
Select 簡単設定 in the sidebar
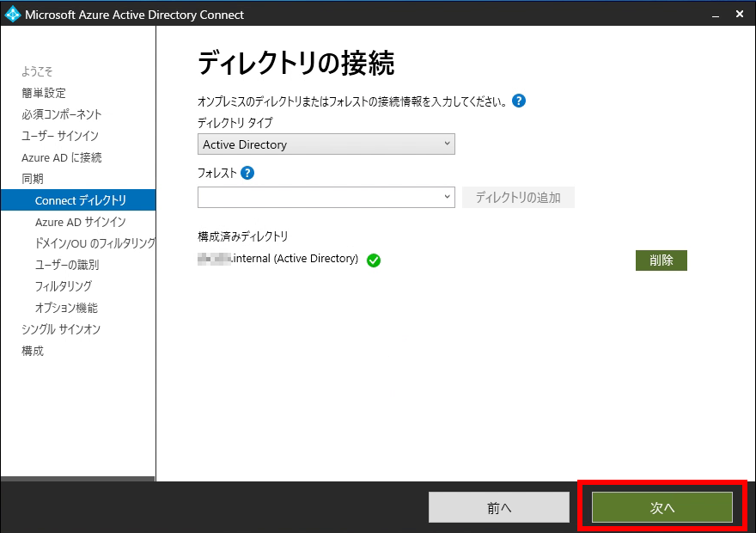click(44, 93)
